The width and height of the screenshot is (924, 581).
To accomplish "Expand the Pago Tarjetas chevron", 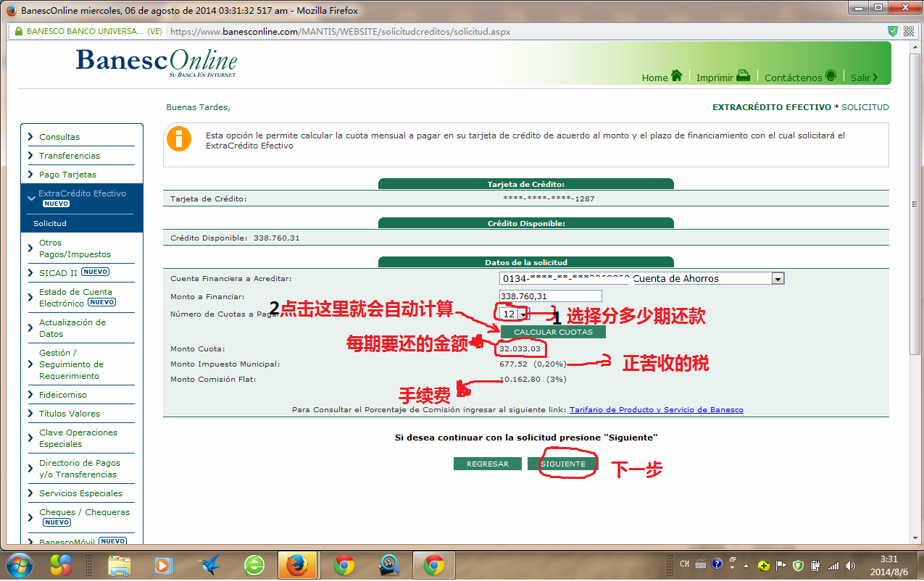I will [30, 175].
